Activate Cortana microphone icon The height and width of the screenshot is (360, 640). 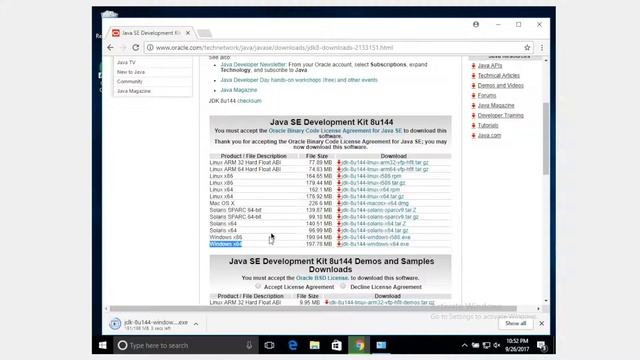click(249, 345)
